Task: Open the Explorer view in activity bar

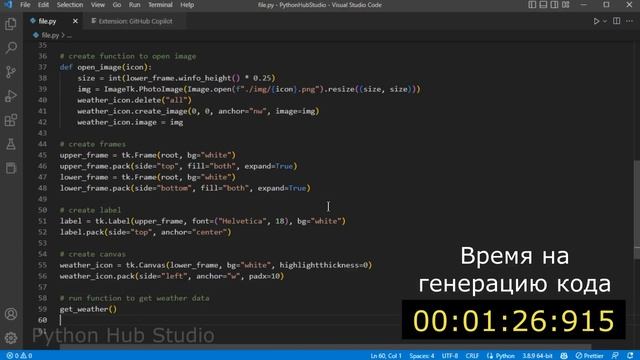Action: tap(11, 24)
